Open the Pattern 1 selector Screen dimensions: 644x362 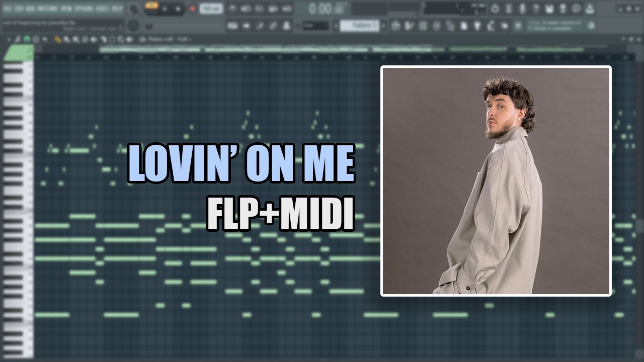360,26
